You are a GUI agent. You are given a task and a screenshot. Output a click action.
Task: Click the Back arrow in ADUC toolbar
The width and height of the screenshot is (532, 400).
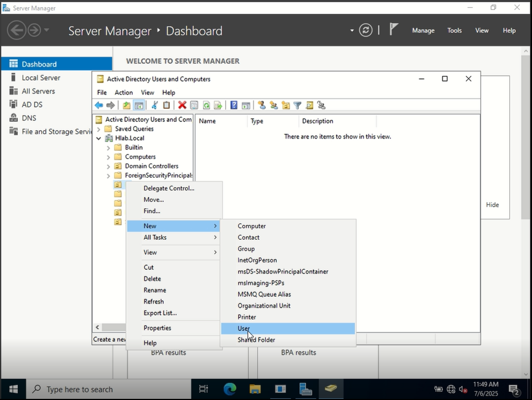[x=99, y=105]
